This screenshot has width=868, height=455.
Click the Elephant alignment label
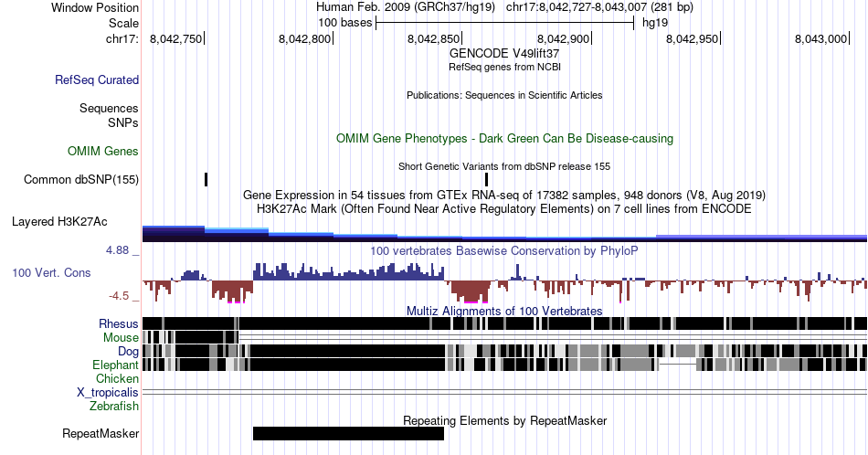(x=115, y=365)
